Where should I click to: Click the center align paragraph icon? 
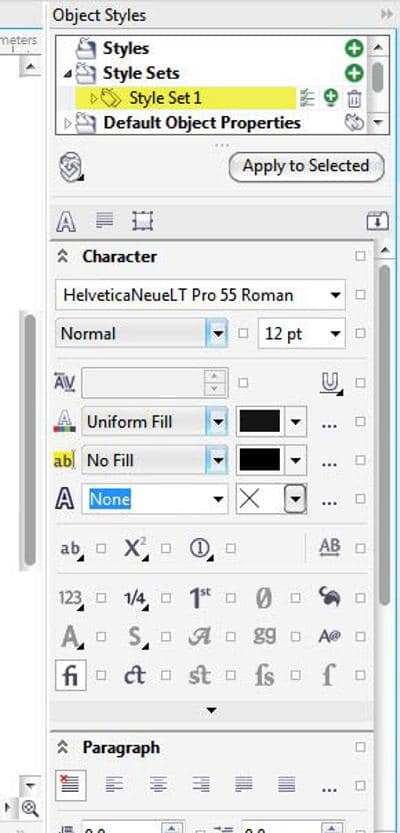point(158,784)
